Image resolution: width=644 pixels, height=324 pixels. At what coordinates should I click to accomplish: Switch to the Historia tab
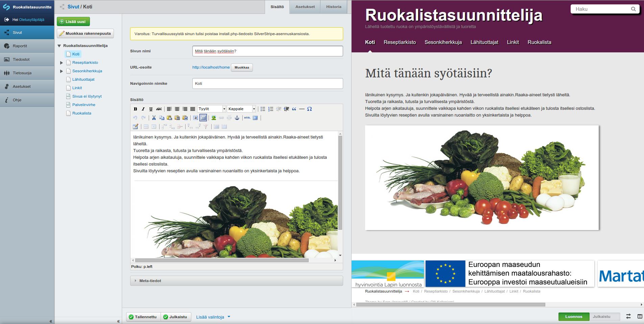pyautogui.click(x=334, y=7)
